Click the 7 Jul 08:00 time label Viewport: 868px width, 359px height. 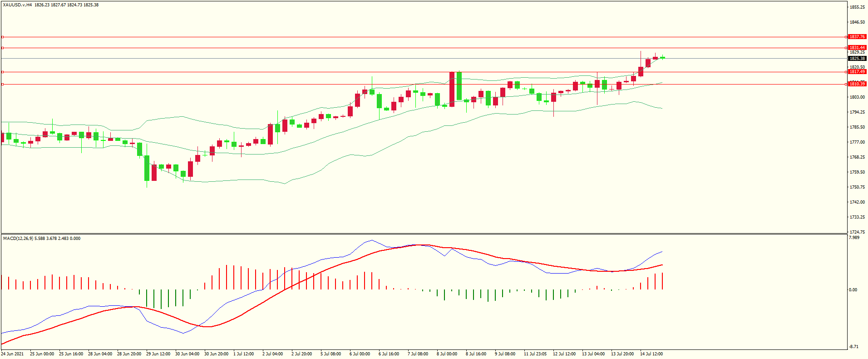418,354
